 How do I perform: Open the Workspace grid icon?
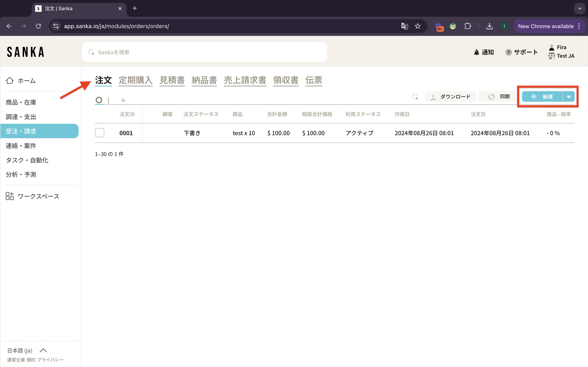pos(10,196)
